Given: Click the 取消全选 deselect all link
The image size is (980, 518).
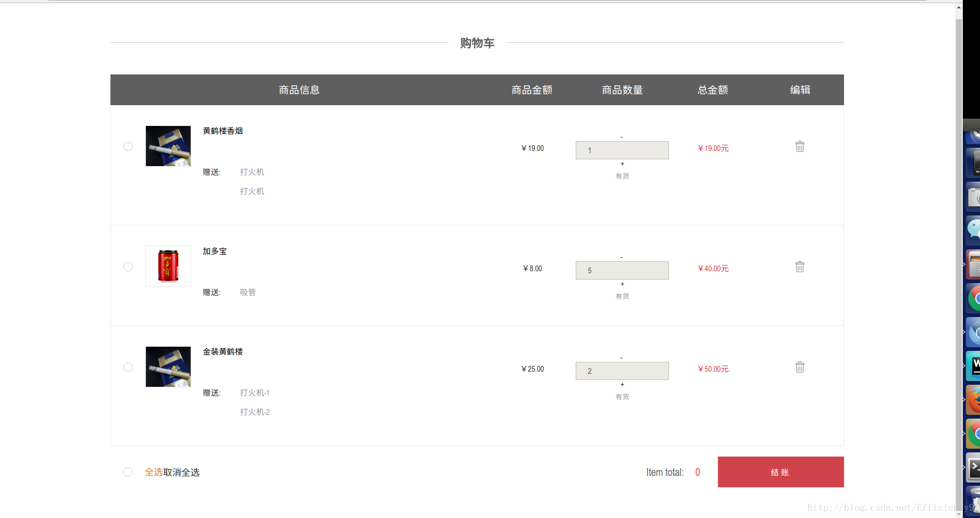Looking at the screenshot, I should [x=181, y=472].
